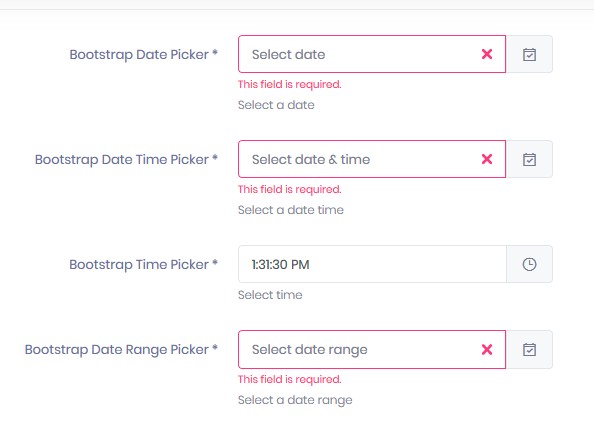Click the 'Select time' help text
594x425 pixels.
click(x=270, y=295)
